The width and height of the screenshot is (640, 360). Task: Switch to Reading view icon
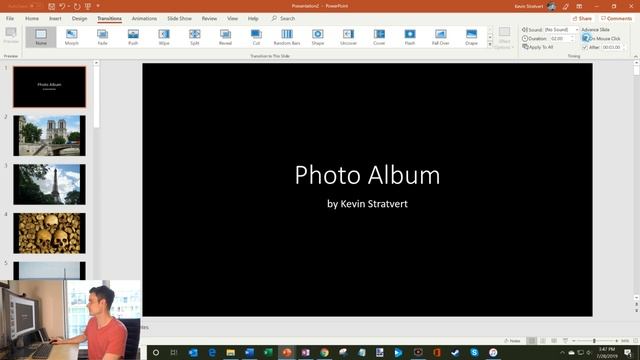tap(554, 340)
